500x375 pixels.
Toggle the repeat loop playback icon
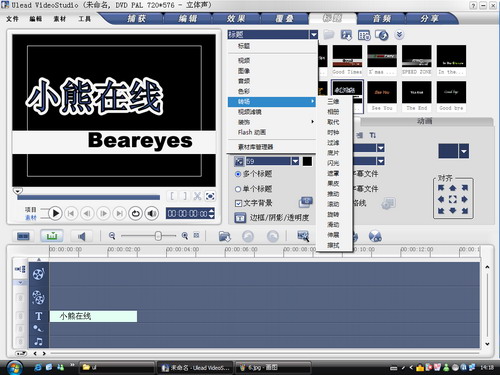pyautogui.click(x=135, y=213)
